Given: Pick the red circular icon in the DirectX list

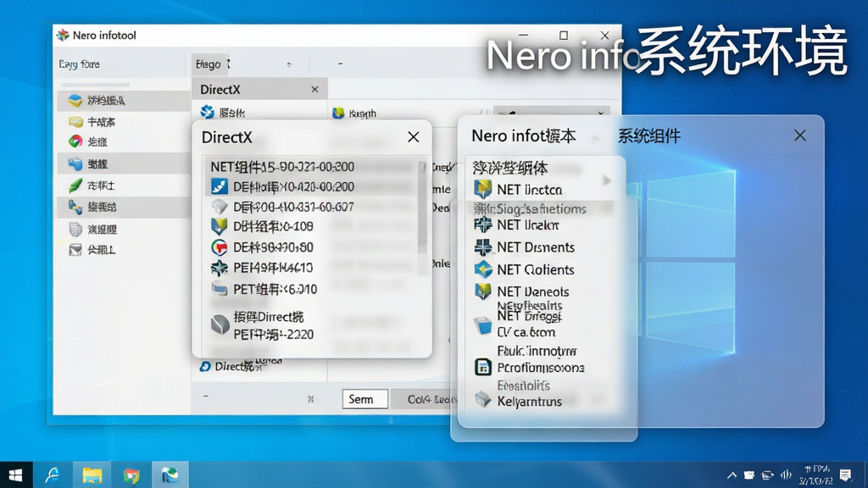Looking at the screenshot, I should click(x=220, y=247).
